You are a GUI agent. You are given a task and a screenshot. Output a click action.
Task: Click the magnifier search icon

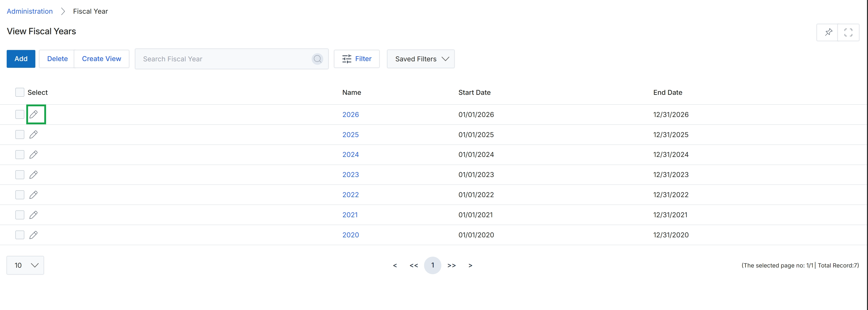[x=317, y=59]
